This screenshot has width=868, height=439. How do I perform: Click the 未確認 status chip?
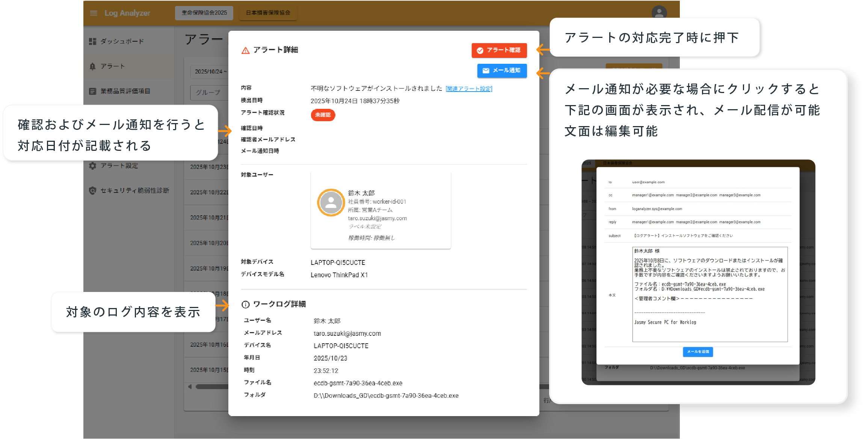pos(323,115)
